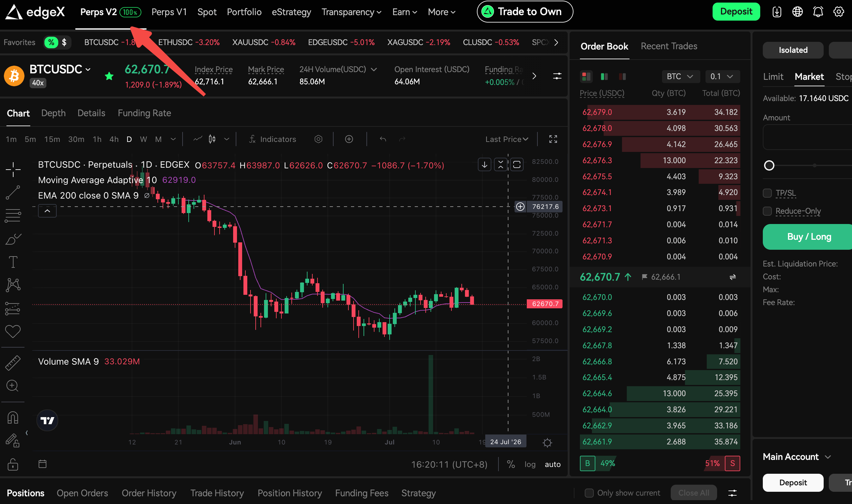Select the trend line drawing tool
Screen dimensions: 852x504
(x=13, y=192)
